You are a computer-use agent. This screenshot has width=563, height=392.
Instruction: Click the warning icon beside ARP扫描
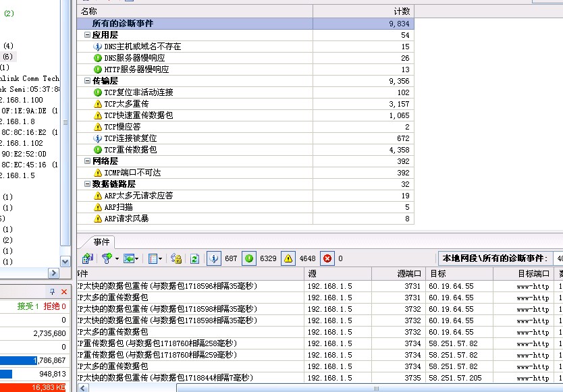point(98,207)
